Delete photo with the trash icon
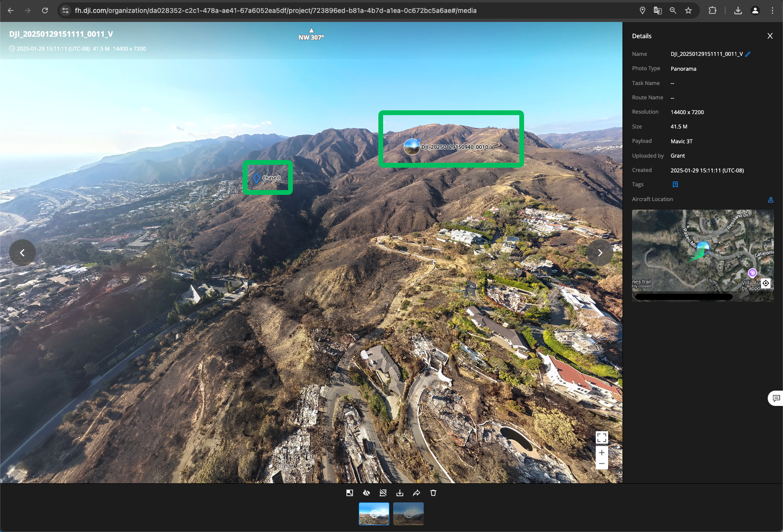The height and width of the screenshot is (532, 783). 433,493
